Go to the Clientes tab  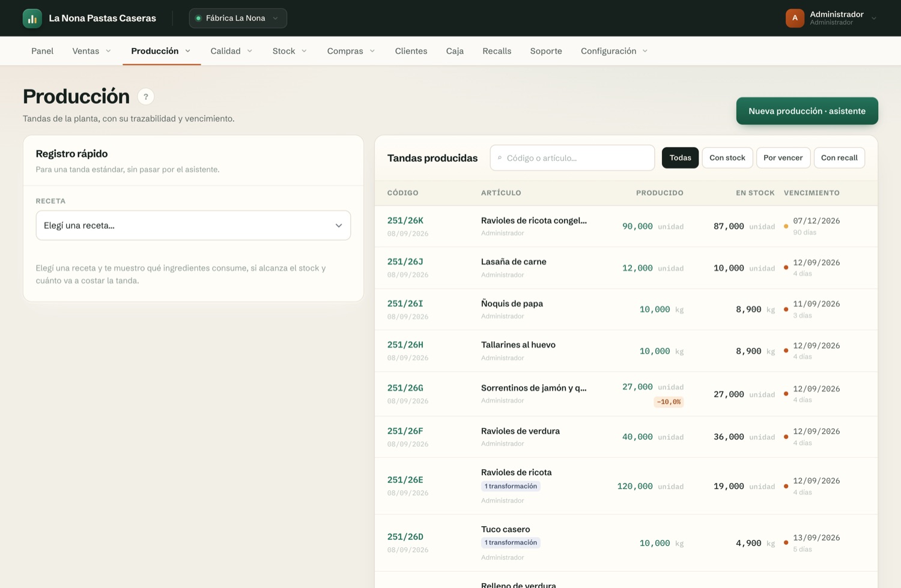[411, 51]
